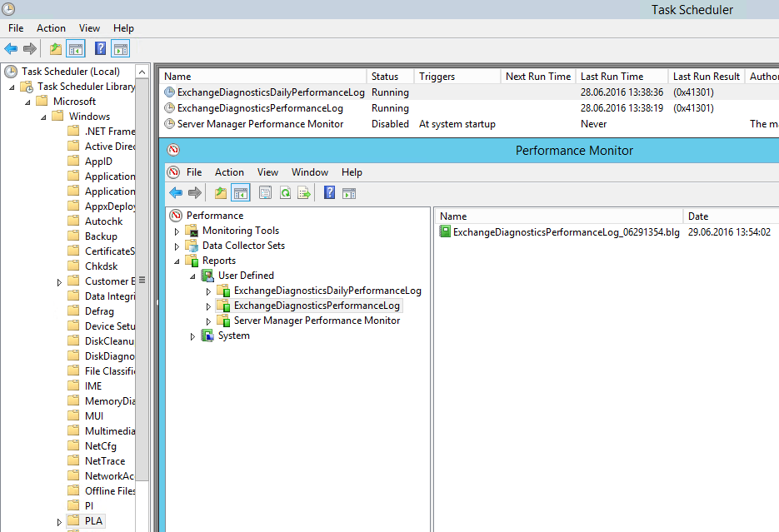
Task: Click Performance Monitor refresh icon
Action: [285, 192]
